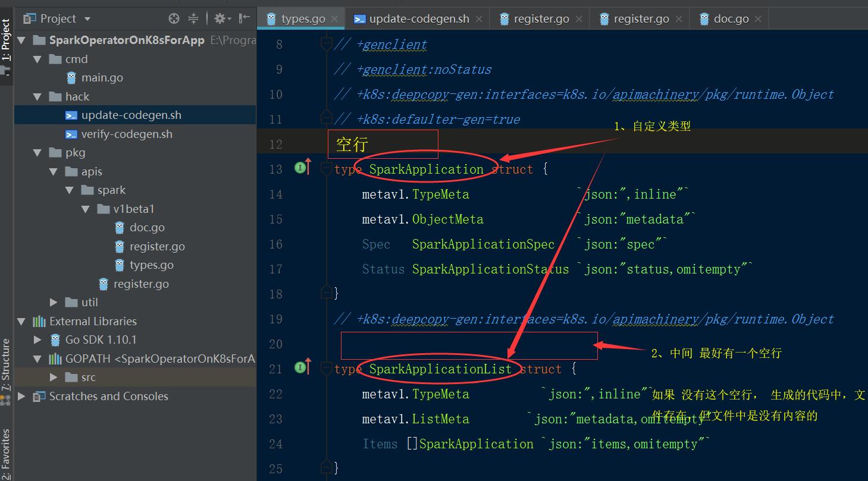Click line number 19 in gutter

click(x=275, y=319)
